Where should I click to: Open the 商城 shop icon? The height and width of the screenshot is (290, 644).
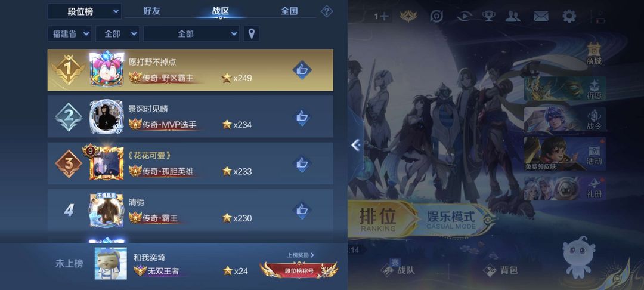click(x=594, y=54)
